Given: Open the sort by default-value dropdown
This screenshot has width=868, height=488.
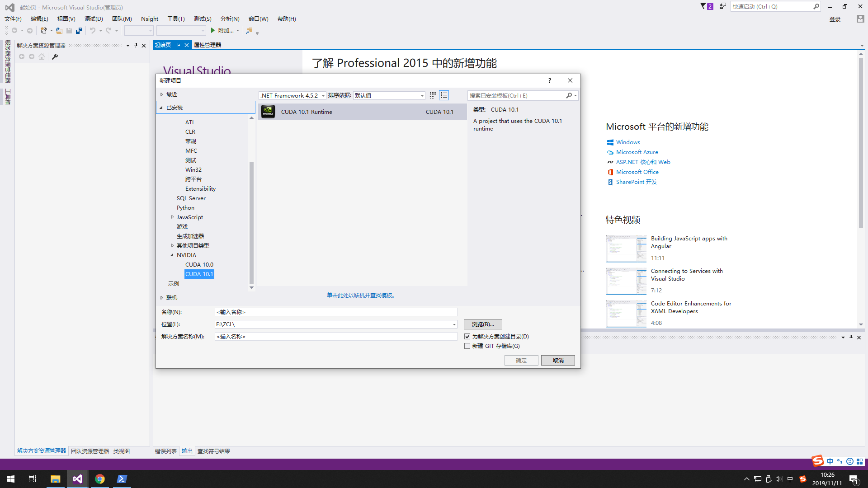Looking at the screenshot, I should [x=389, y=95].
